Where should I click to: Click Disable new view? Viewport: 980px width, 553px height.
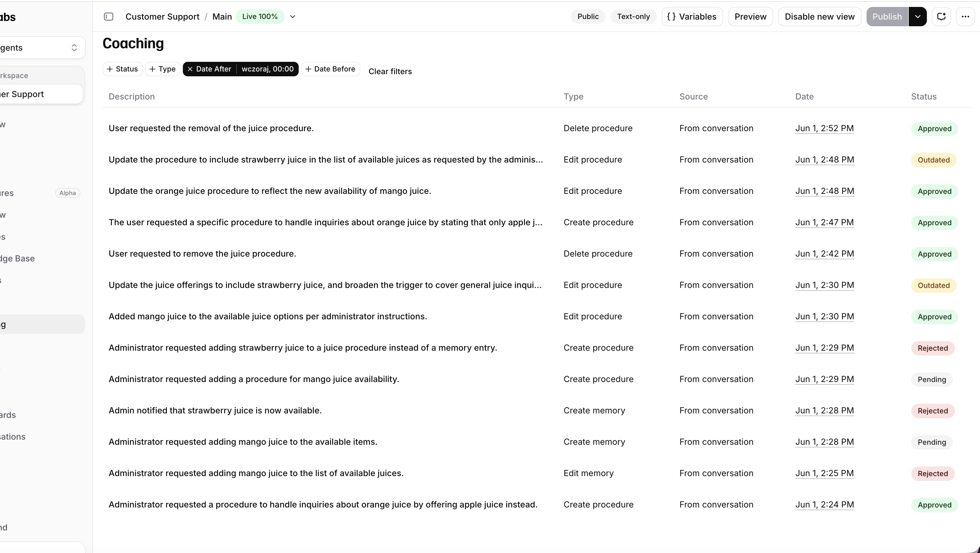click(819, 16)
